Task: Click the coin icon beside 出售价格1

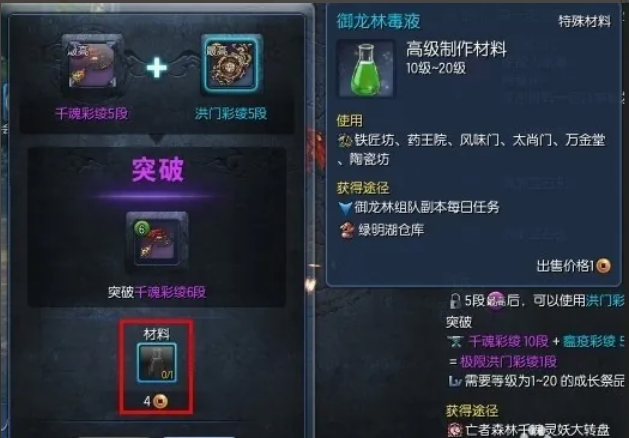Action: pos(603,266)
